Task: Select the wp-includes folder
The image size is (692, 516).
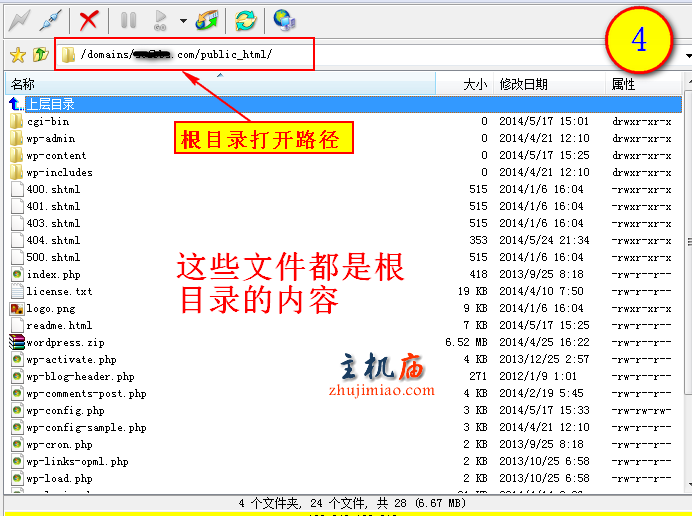Action: 60,173
